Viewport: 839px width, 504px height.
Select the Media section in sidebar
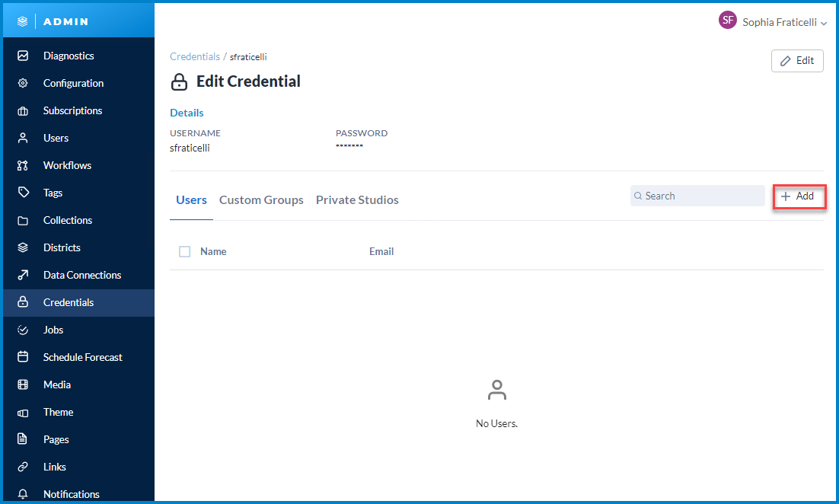point(56,384)
